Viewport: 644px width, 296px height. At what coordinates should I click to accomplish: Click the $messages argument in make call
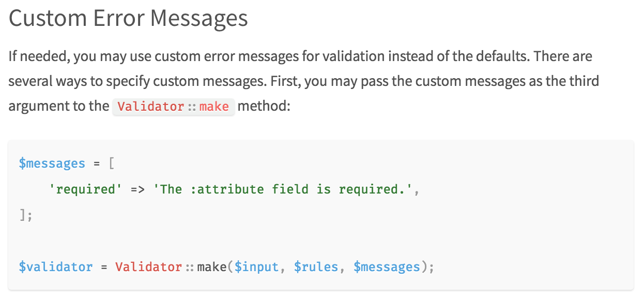point(387,268)
